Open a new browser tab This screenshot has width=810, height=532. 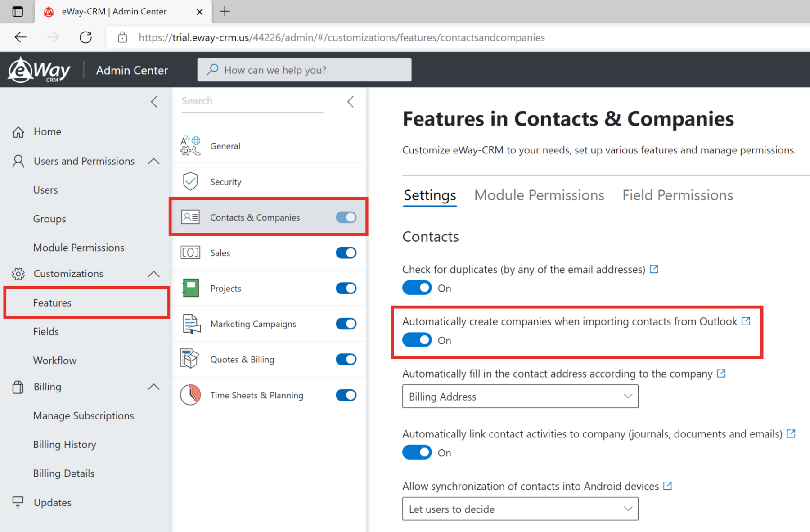pyautogui.click(x=225, y=11)
